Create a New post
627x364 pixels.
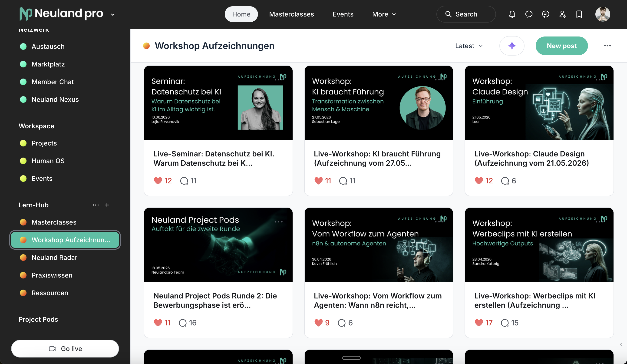[561, 46]
